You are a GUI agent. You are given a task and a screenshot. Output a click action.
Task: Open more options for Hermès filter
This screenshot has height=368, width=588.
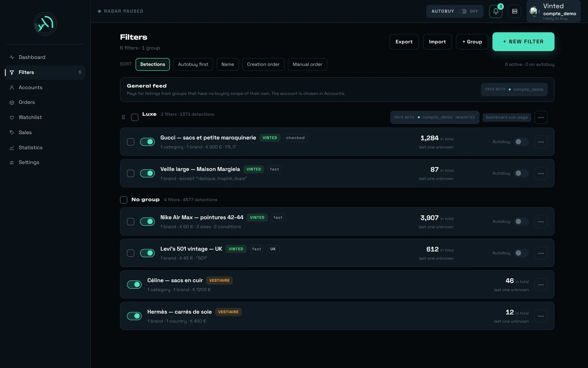[541, 316]
